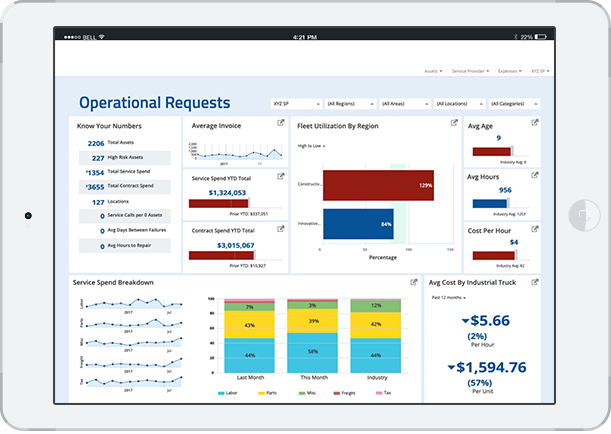
Task: Click the Labor trend sparkline
Action: pos(133,303)
